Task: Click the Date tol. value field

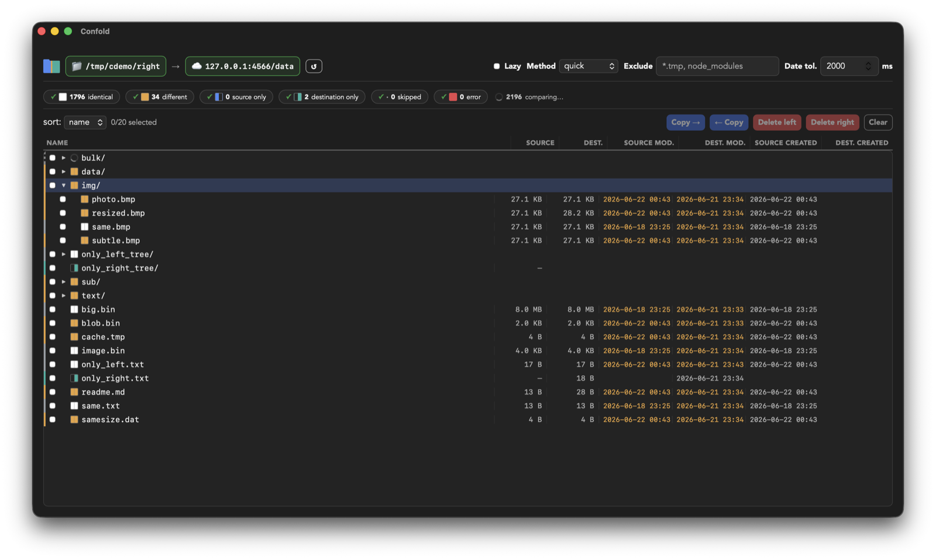Action: (849, 66)
